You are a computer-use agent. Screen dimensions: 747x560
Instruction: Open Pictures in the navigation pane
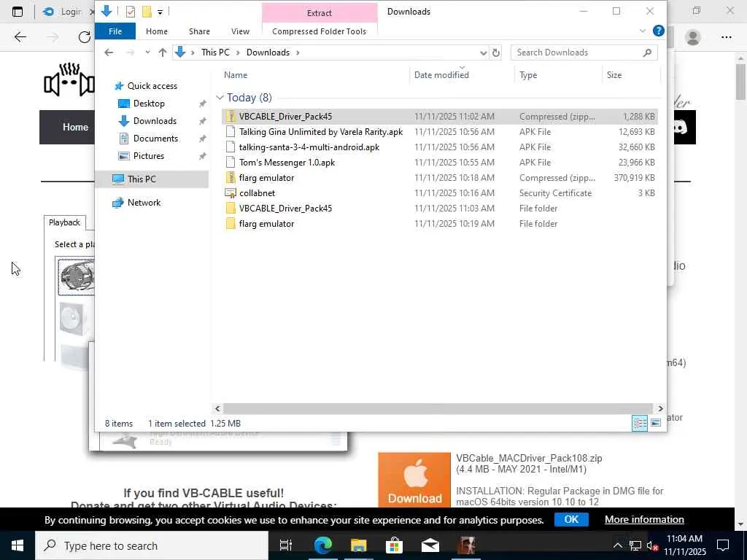coord(148,156)
